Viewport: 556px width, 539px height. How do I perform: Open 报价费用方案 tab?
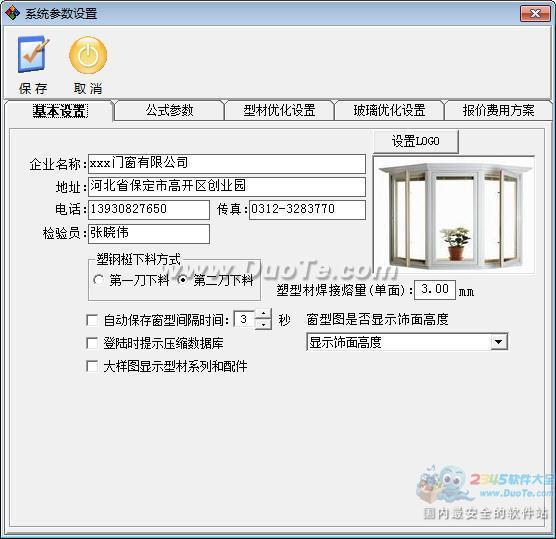point(498,110)
